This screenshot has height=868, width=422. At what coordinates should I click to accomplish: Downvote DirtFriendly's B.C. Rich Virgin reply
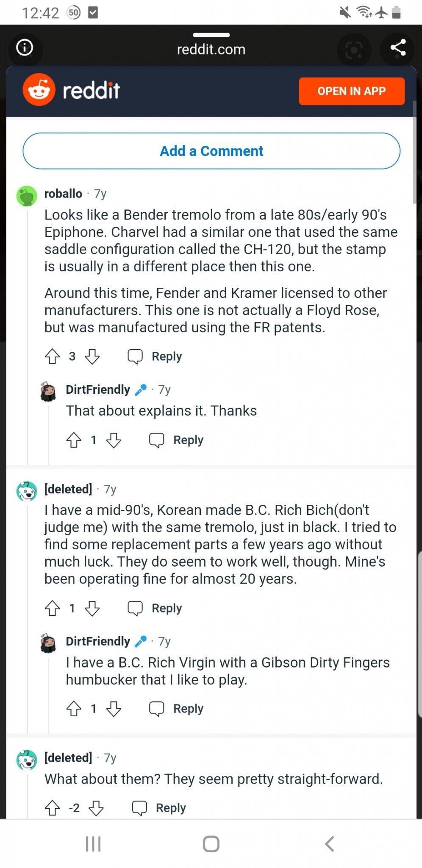click(114, 709)
